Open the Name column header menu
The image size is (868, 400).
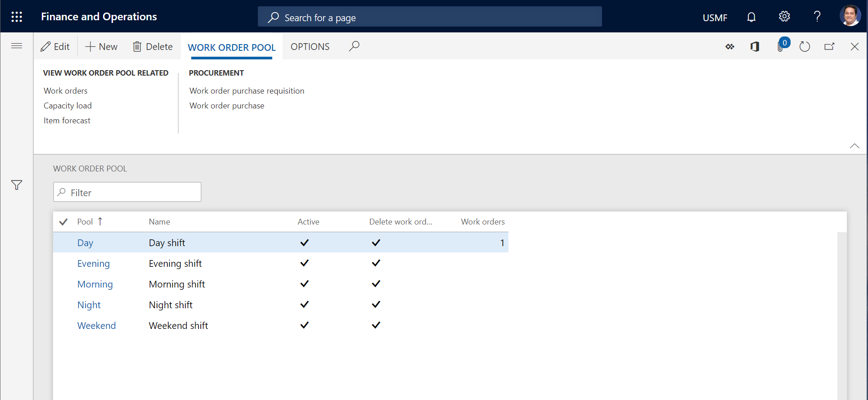[159, 222]
